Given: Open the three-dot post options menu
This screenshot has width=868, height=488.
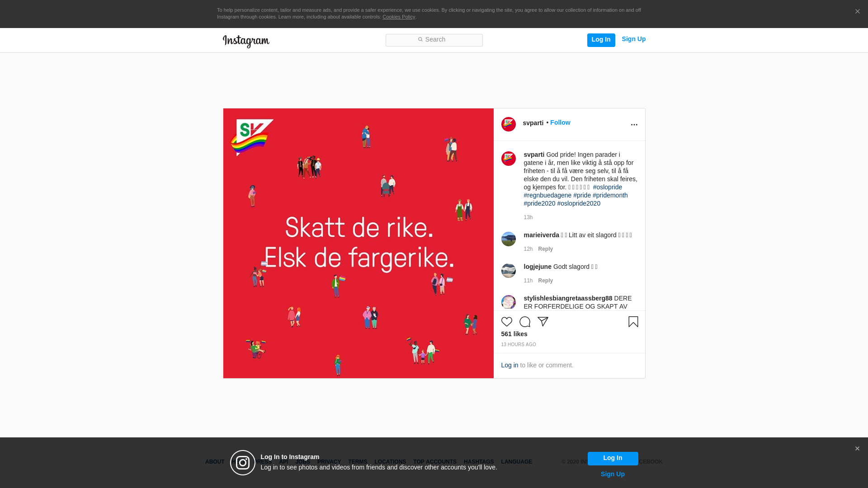Looking at the screenshot, I should (x=634, y=125).
